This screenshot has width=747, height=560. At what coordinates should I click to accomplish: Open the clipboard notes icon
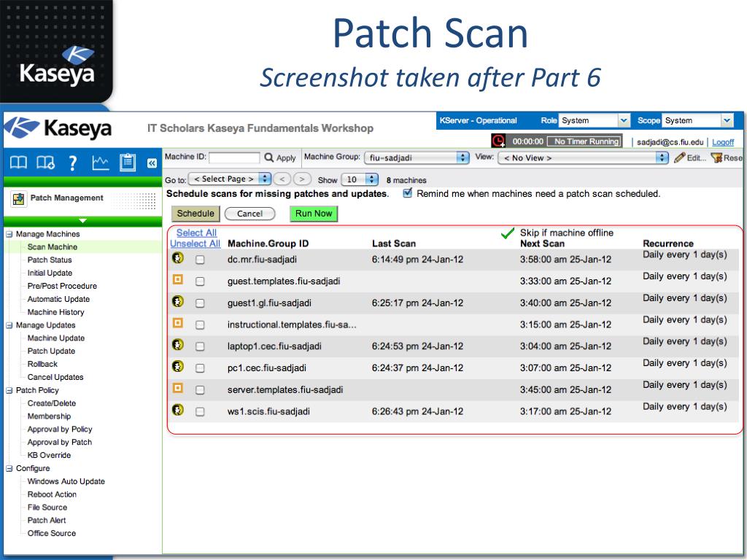128,163
